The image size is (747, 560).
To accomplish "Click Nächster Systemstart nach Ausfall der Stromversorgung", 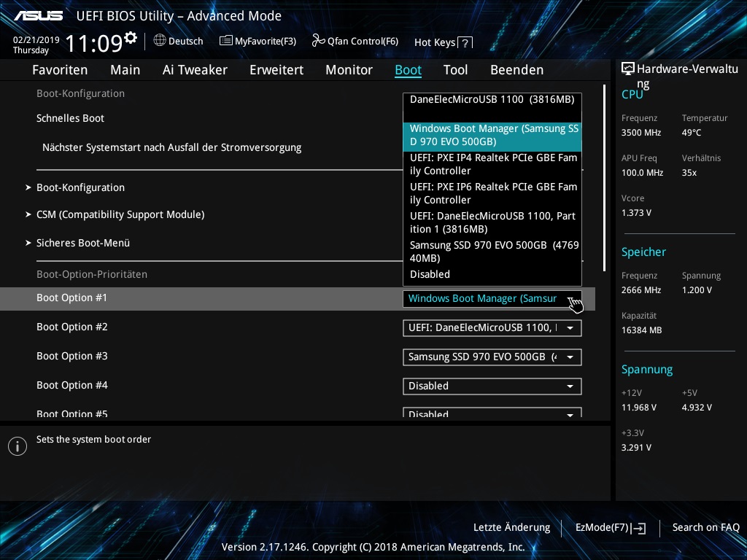I will (x=172, y=147).
